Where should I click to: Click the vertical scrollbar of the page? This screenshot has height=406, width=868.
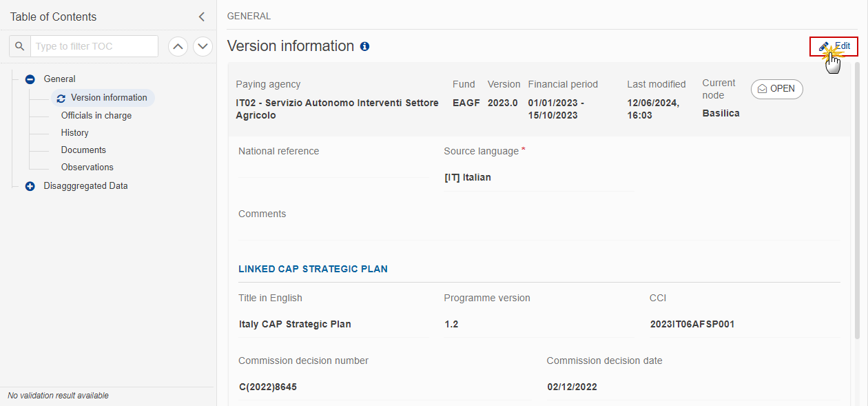click(857, 200)
